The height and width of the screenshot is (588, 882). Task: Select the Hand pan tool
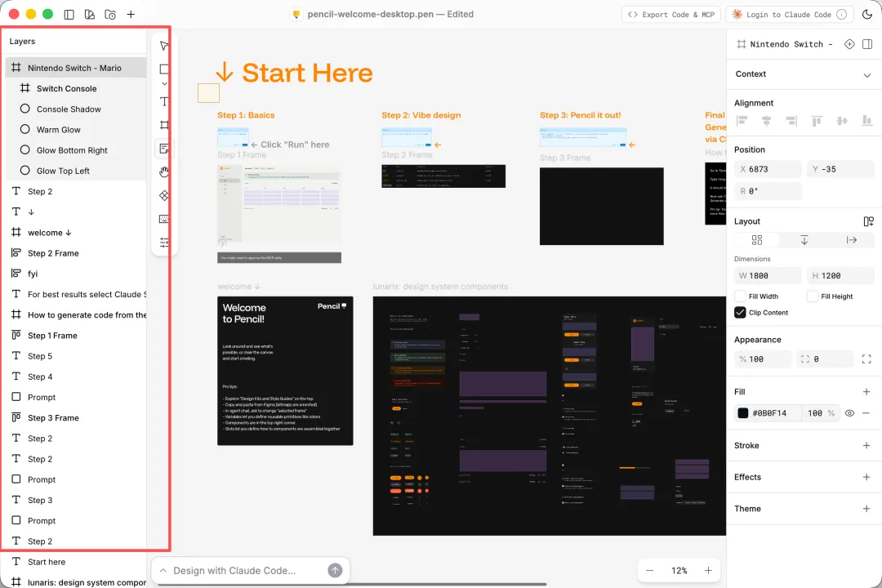click(164, 172)
